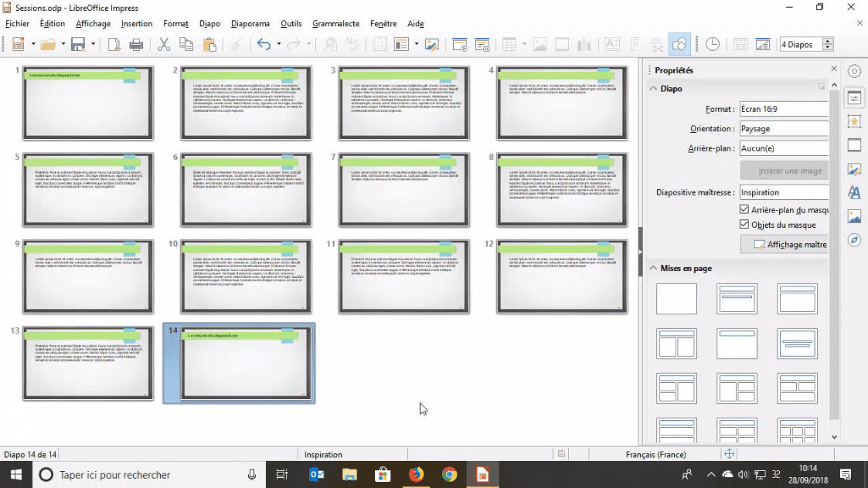Open the Navigator panel in the sidebar
The width and height of the screenshot is (868, 488).
854,239
